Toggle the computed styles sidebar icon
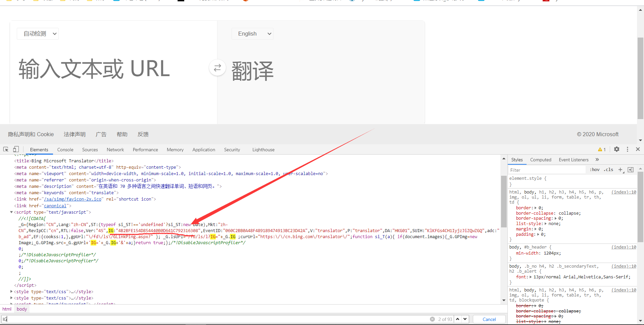 click(631, 170)
